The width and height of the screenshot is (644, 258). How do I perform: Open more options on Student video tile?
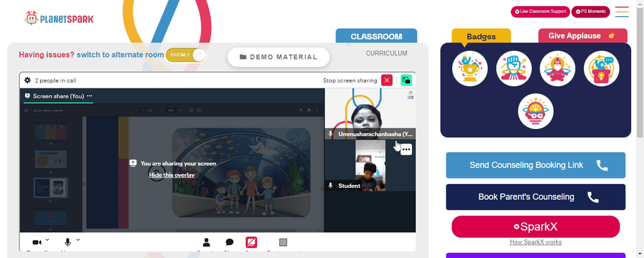[x=406, y=150]
